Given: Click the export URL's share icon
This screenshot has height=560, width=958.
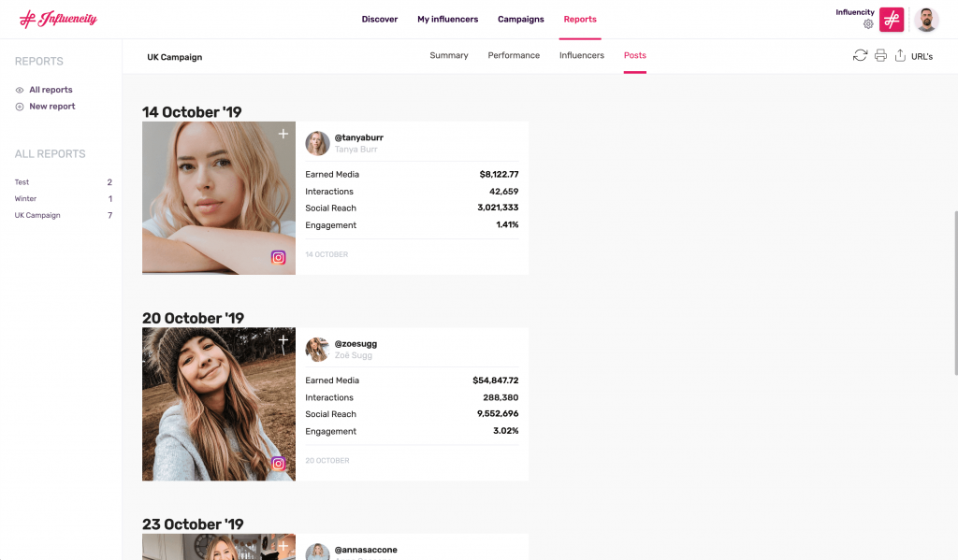Looking at the screenshot, I should [x=900, y=55].
